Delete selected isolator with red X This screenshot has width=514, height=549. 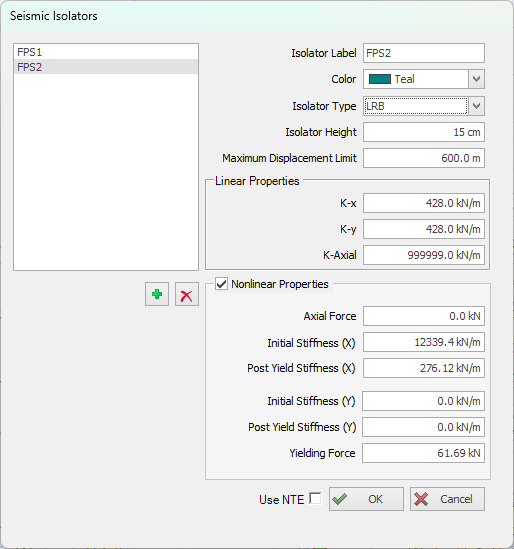coord(187,294)
